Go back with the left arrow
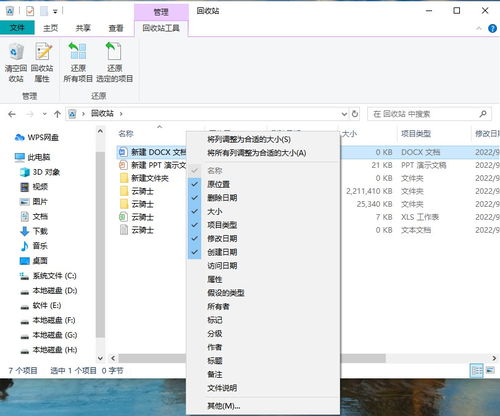500x416 pixels. pos(12,114)
